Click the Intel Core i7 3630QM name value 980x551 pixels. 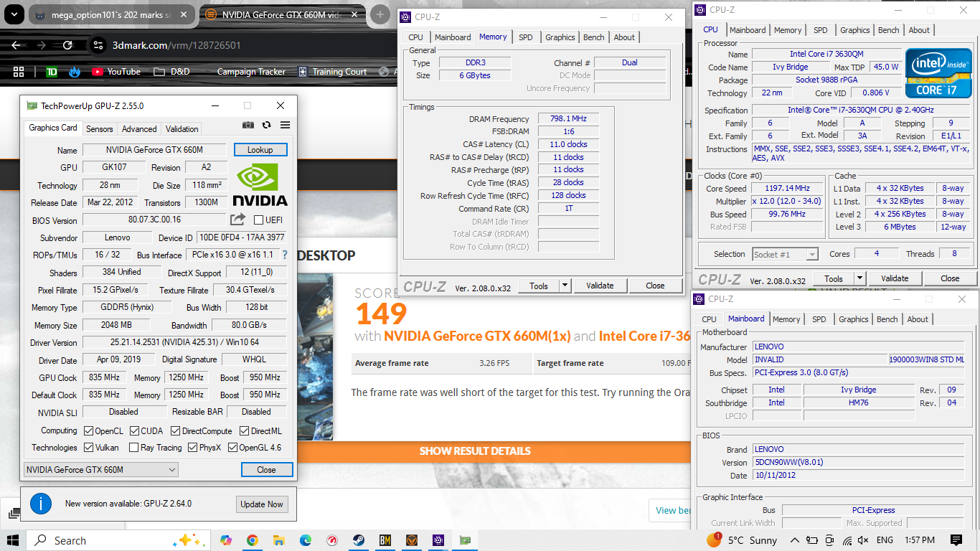[x=826, y=54]
